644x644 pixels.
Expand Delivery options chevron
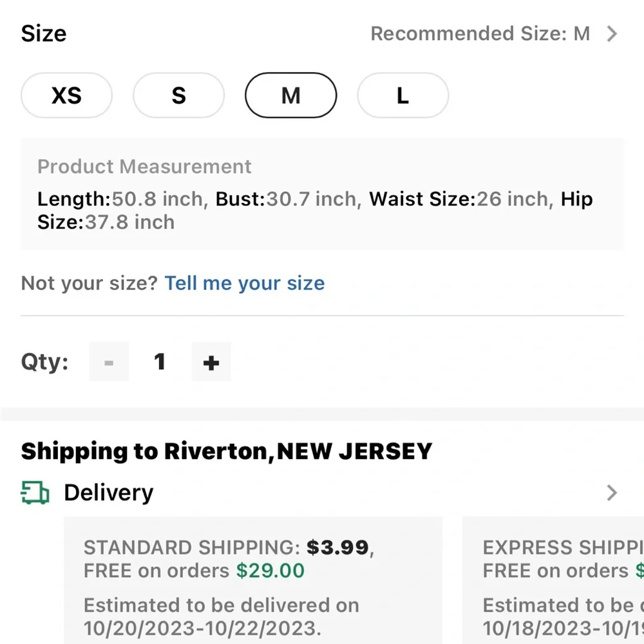612,493
